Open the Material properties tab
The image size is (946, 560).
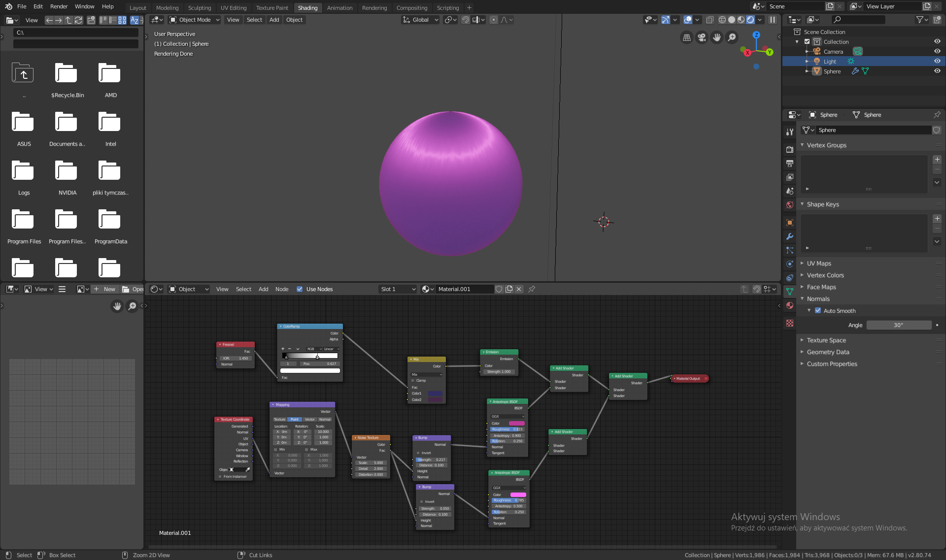pos(790,305)
